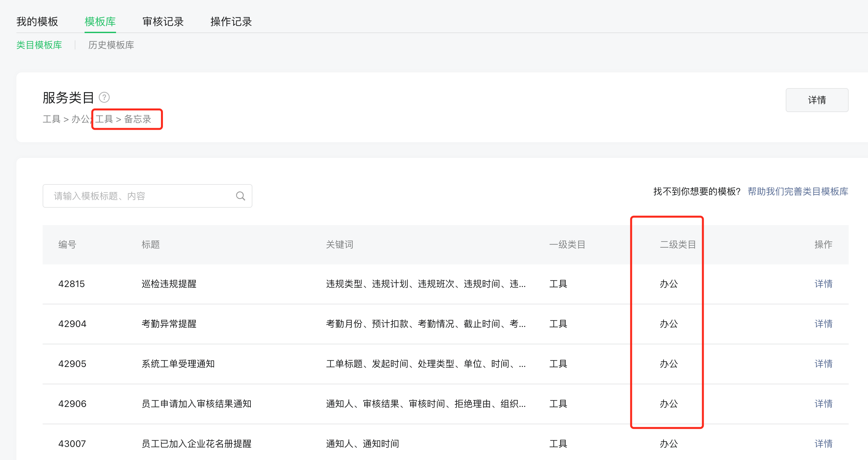Image resolution: width=868 pixels, height=460 pixels.
Task: Click the 巡检违规提醒 title cell
Action: coord(169,284)
